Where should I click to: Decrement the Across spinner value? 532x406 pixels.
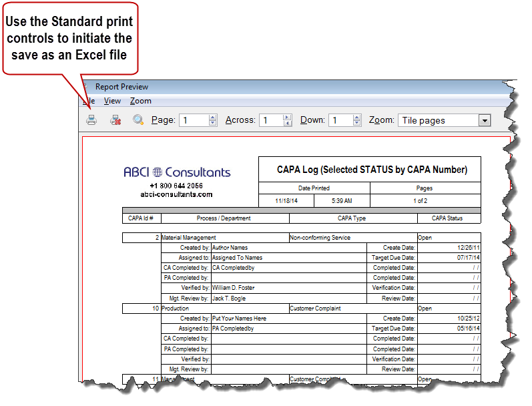point(288,124)
